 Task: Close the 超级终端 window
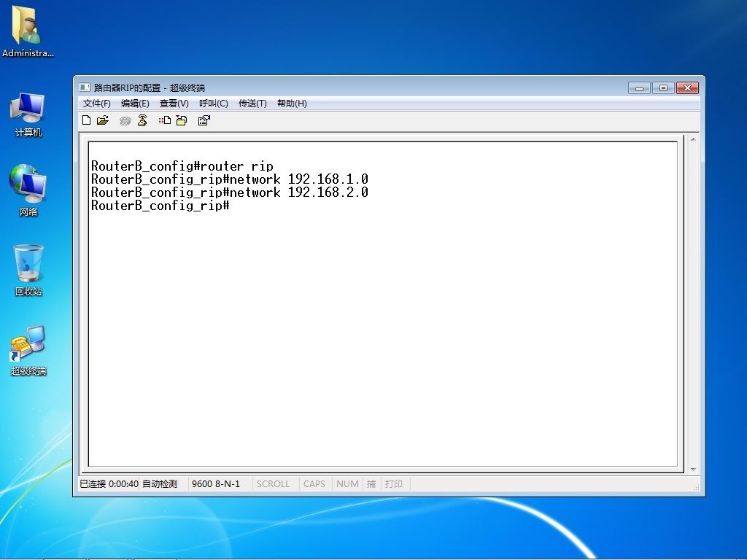coord(687,88)
